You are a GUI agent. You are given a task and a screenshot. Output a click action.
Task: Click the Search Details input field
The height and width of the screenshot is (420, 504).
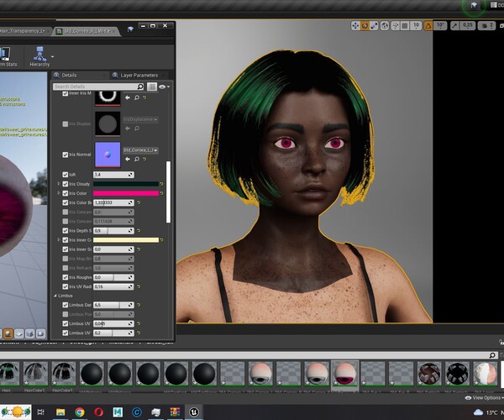95,87
